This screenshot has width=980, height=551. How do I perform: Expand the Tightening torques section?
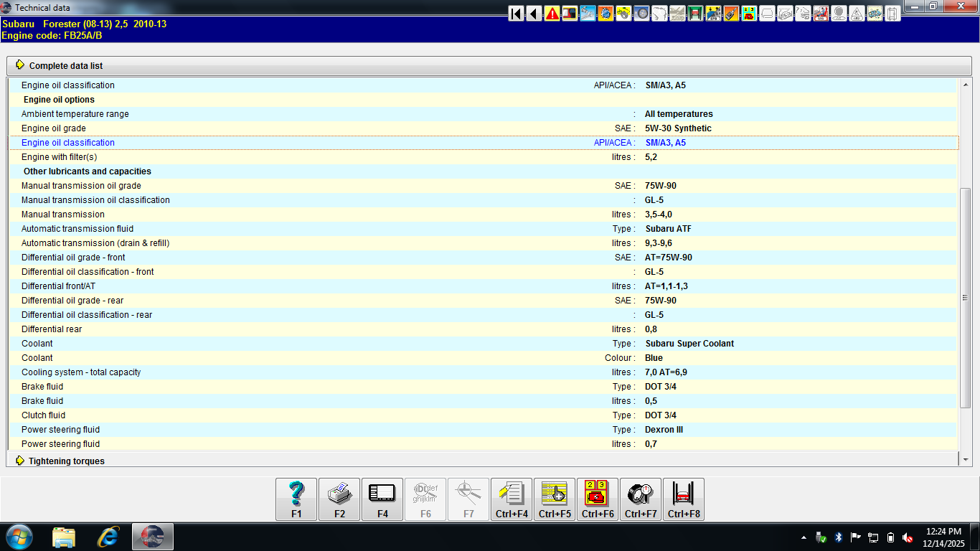(482, 461)
